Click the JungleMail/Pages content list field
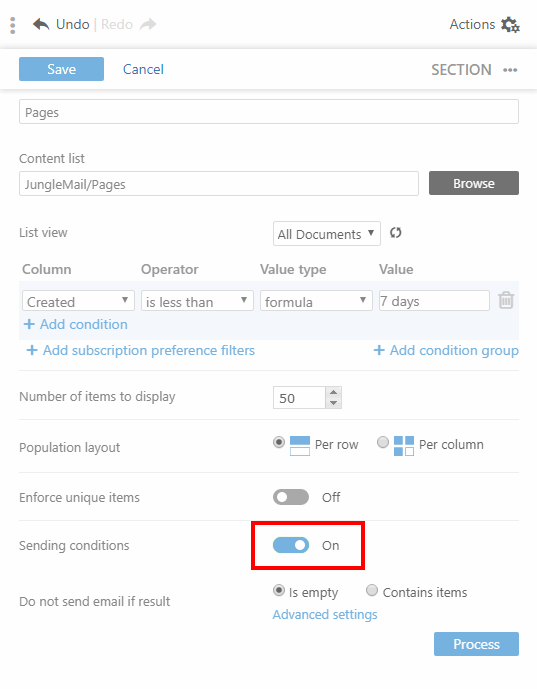 [218, 184]
